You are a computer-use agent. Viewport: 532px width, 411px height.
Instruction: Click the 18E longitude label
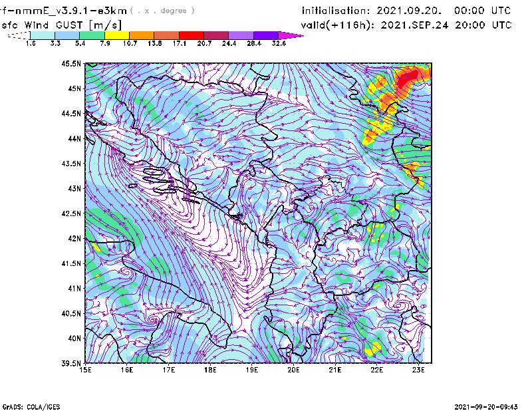pos(210,370)
